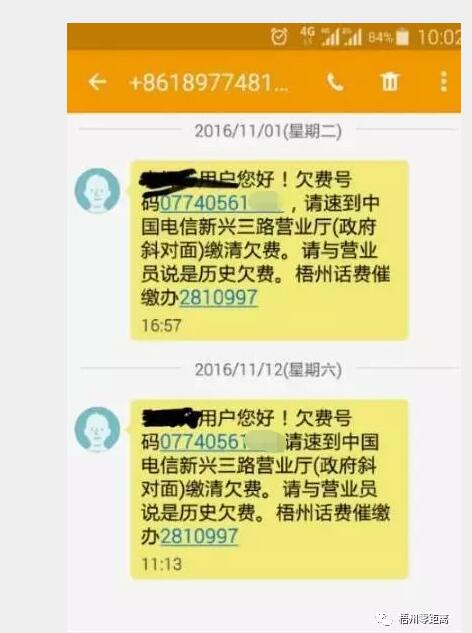
Task: Tap the 2016/11/12 date separator
Action: (268, 370)
